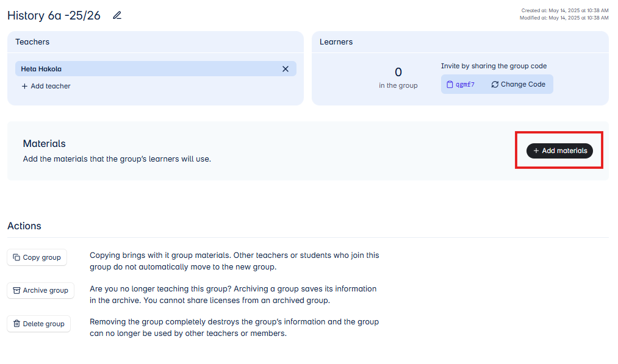Click the Add teacher link

click(x=46, y=86)
